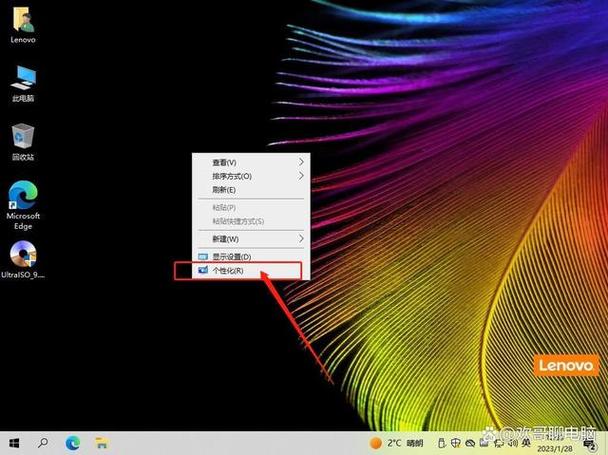Expand the 新建(W) submenu
The height and width of the screenshot is (455, 608).
click(251, 239)
